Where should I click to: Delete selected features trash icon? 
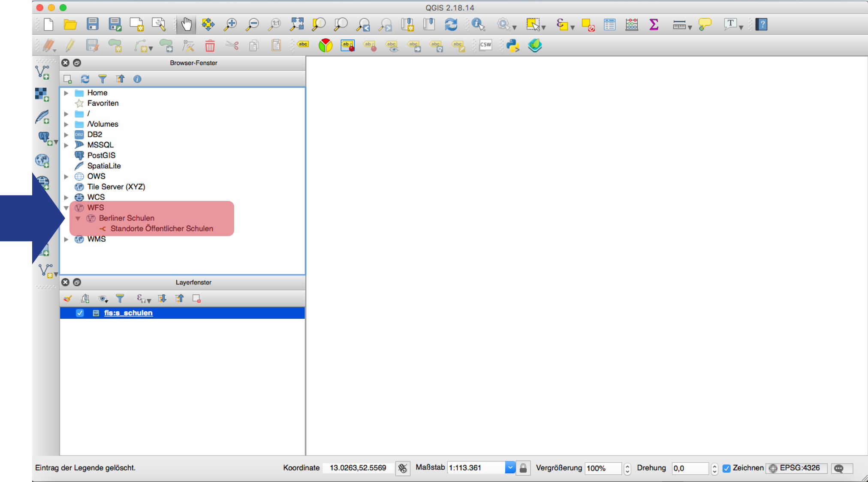point(210,45)
